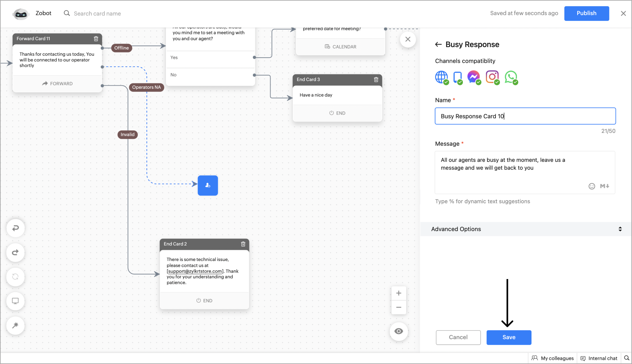Delete Forward Card 11 using trash icon
Screen dimensions: 632x364
coord(96,39)
